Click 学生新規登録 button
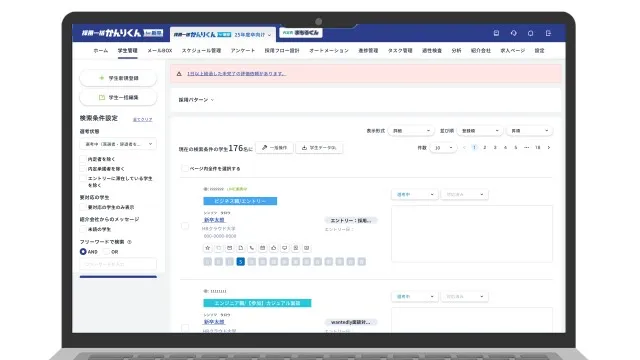This screenshot has height=360, width=640. tap(118, 78)
